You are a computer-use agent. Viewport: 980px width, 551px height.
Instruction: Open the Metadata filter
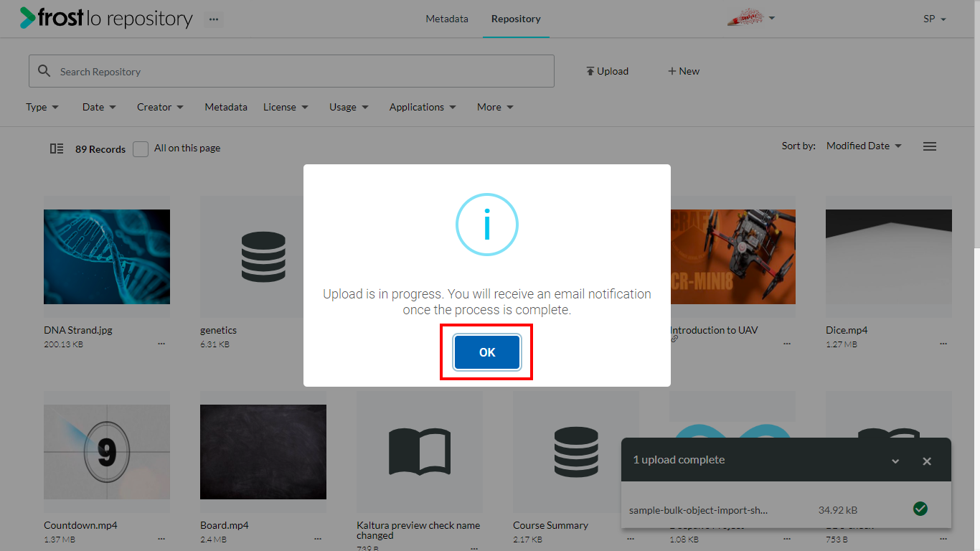(226, 107)
